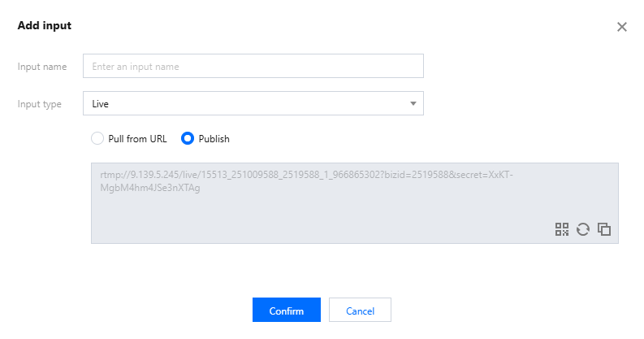Select the Pull from URL radio button
The height and width of the screenshot is (339, 644).
coord(98,139)
